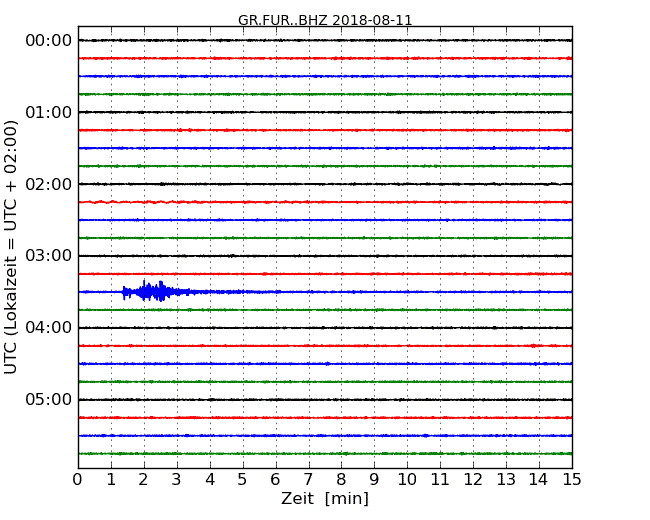Click the UTC Lokalzeit y-axis label
The image size is (650, 520).
[x=11, y=247]
